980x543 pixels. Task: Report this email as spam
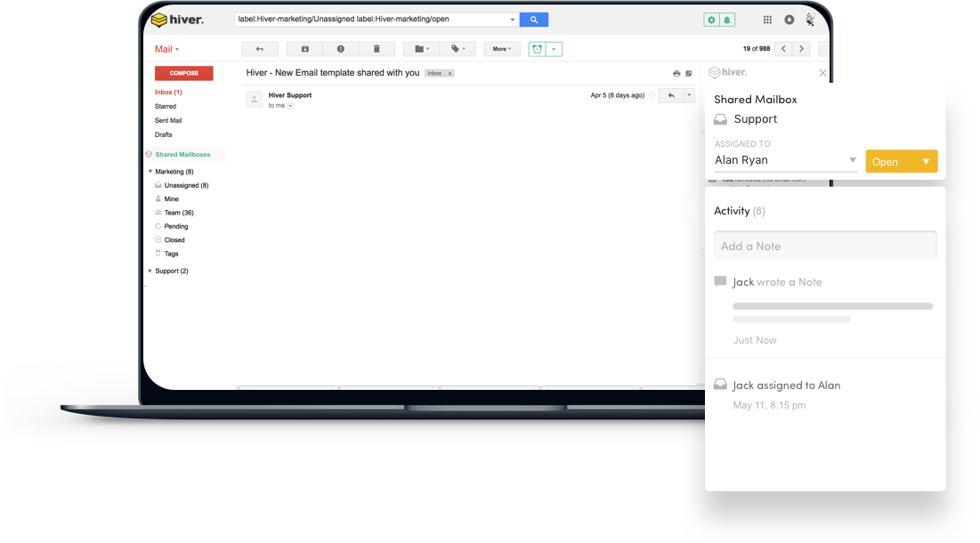(341, 49)
